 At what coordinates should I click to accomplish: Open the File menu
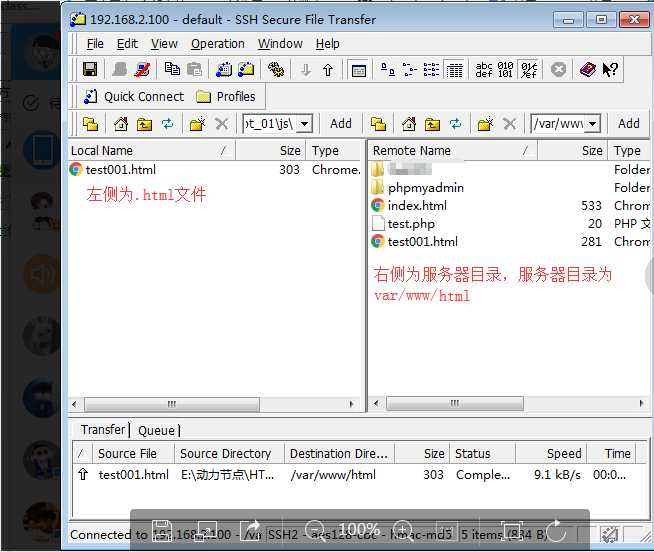(95, 43)
